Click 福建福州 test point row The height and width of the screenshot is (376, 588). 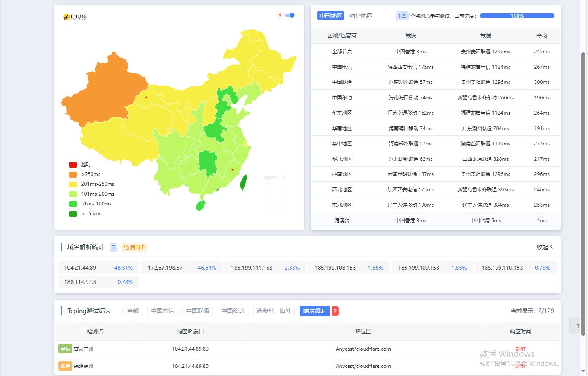(x=307, y=366)
